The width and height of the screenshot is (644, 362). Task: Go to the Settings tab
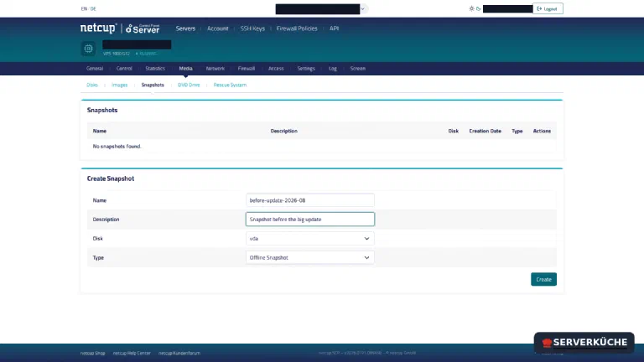point(306,69)
